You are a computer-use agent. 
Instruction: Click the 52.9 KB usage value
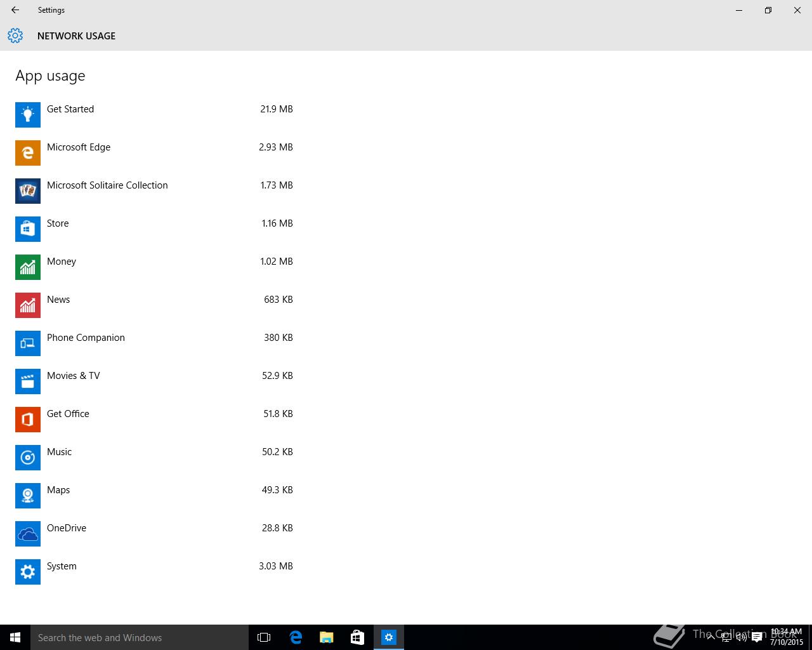point(277,376)
